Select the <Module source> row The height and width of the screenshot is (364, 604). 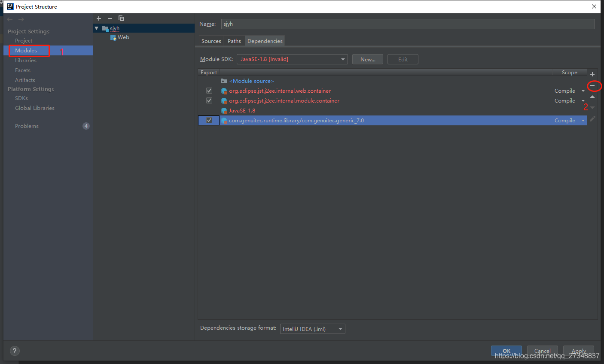point(392,81)
